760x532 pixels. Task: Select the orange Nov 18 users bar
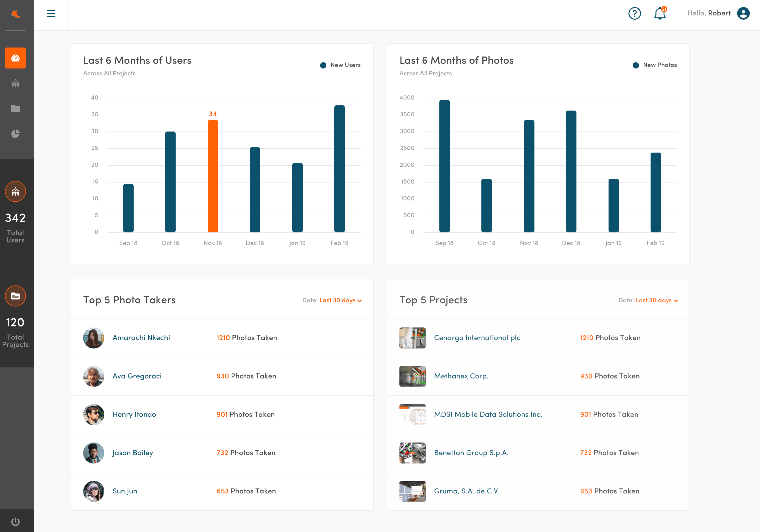[213, 176]
